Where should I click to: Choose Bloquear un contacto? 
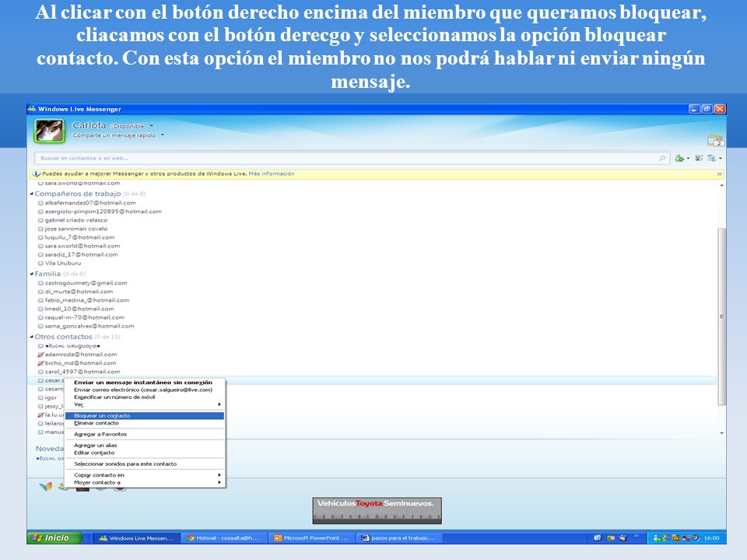coord(145,415)
